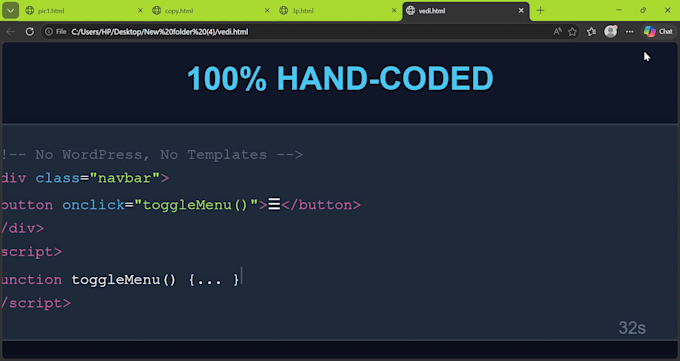Click the closing /script> code line
Viewport: 680px width, 361px height.
tap(36, 303)
